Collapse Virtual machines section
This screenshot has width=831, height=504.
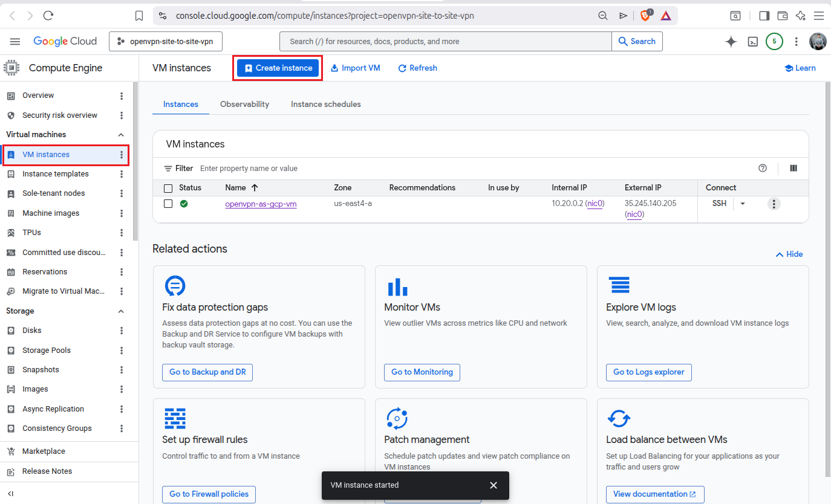(x=121, y=135)
